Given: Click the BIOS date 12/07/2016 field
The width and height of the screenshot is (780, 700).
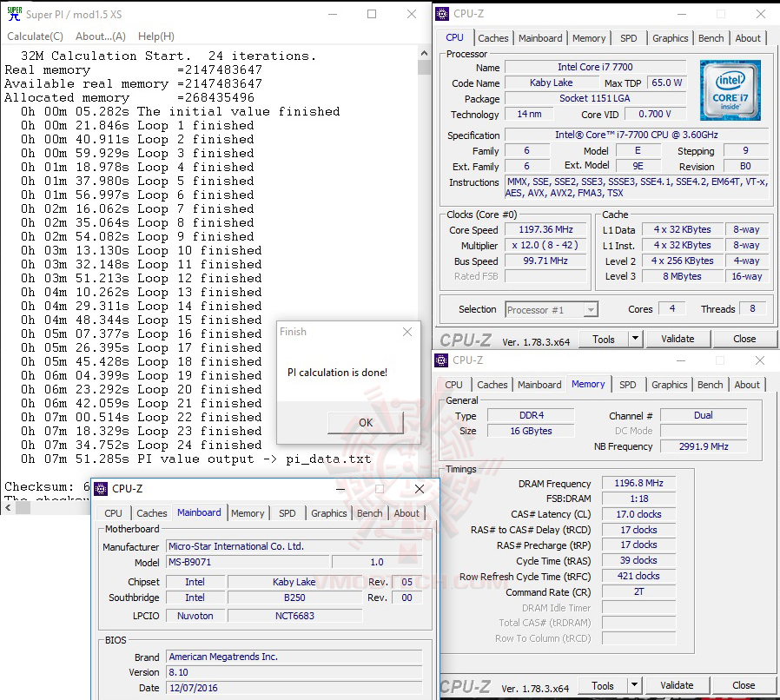Looking at the screenshot, I should [x=294, y=688].
